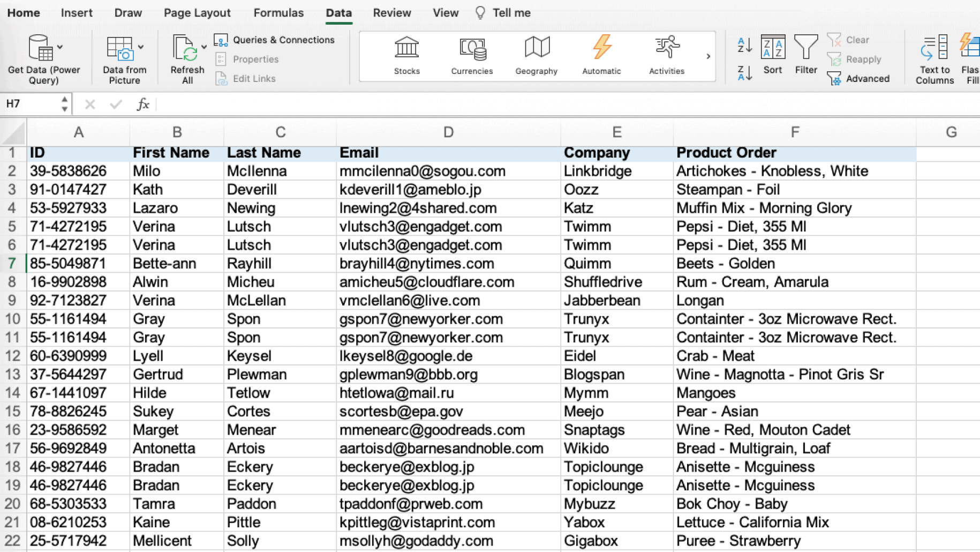Viewport: 980px width, 552px height.
Task: Expand the data types gallery chevron
Action: coord(708,56)
